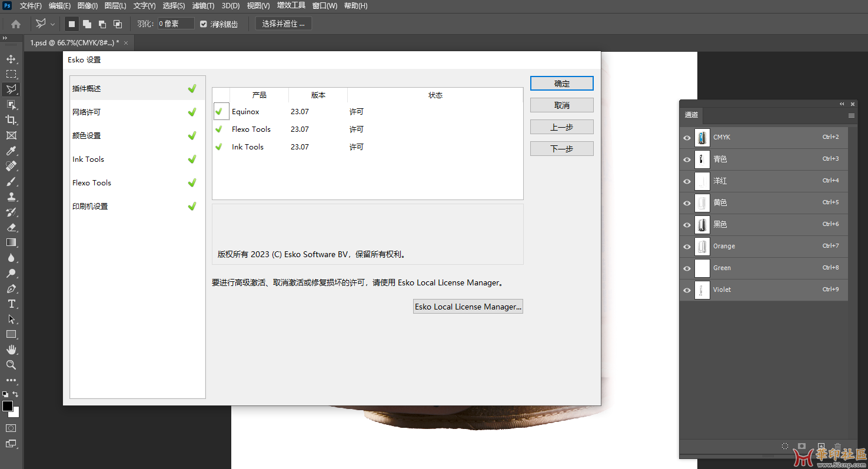868x469 pixels.
Task: Select 颜色设置 in Esko settings list
Action: 87,136
